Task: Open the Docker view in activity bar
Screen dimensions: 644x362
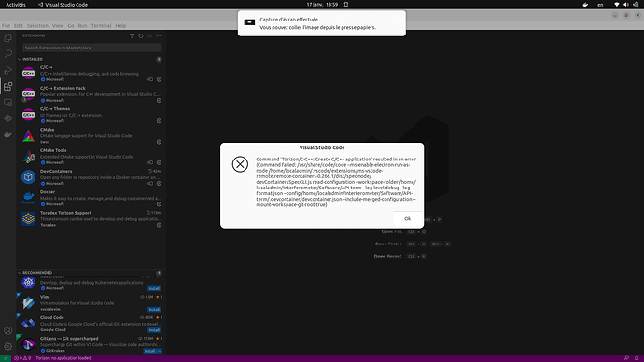Action: pyautogui.click(x=7, y=134)
